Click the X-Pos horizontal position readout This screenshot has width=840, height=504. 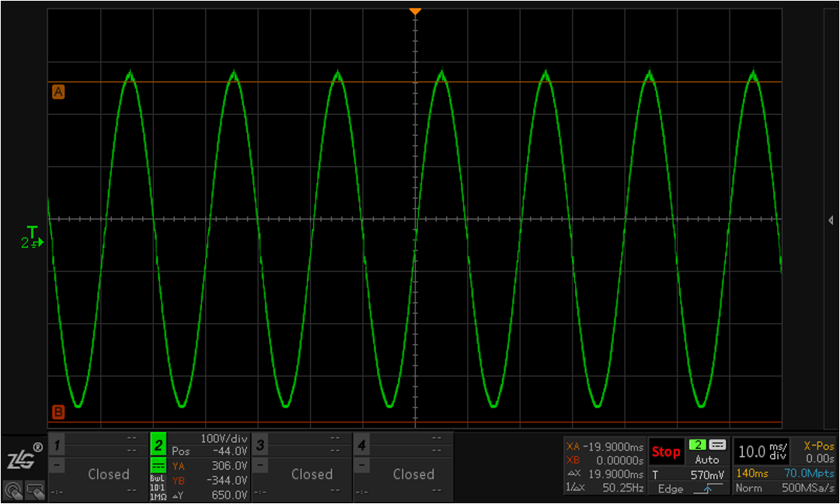pos(817,452)
